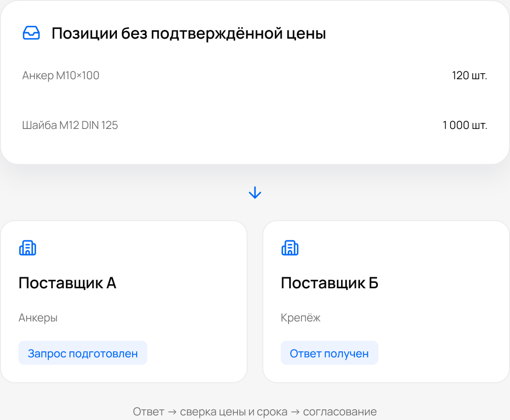This screenshot has width=510, height=420.
Task: Click the building icon above Поставщик Б
Action: pyautogui.click(x=290, y=248)
